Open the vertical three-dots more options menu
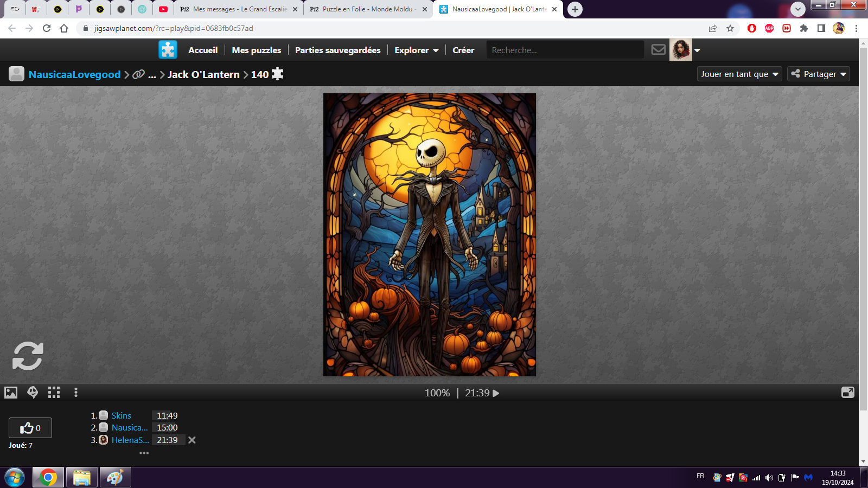Screen dimensions: 868x488 coord(76,393)
